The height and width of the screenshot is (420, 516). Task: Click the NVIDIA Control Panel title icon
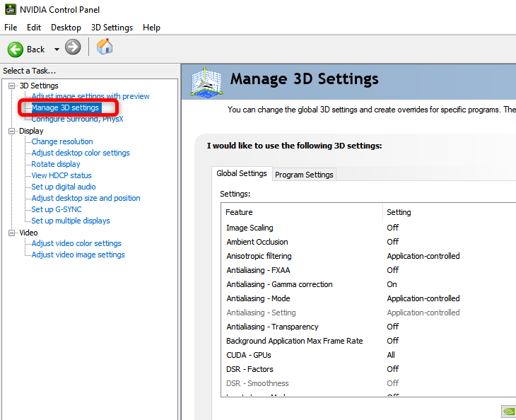click(8, 10)
